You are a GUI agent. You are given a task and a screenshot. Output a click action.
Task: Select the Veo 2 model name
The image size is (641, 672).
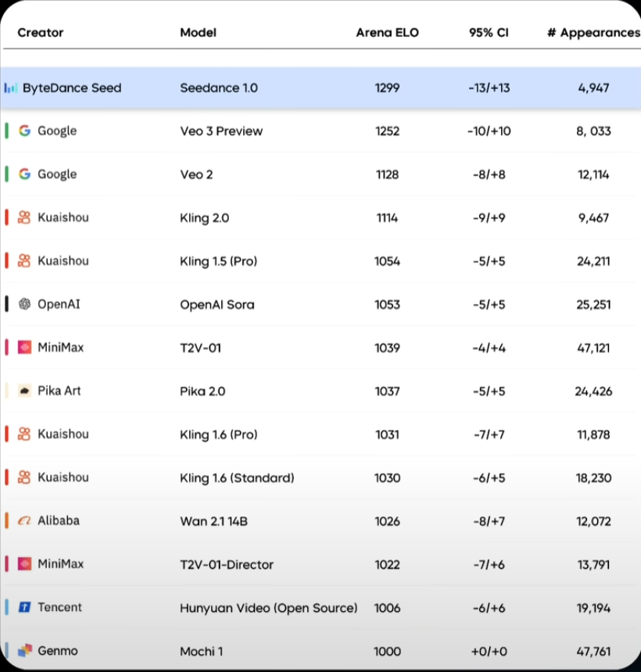click(x=196, y=175)
